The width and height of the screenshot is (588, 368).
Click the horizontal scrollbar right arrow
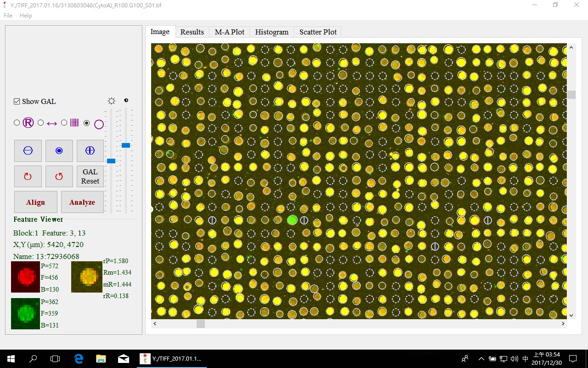[x=563, y=324]
